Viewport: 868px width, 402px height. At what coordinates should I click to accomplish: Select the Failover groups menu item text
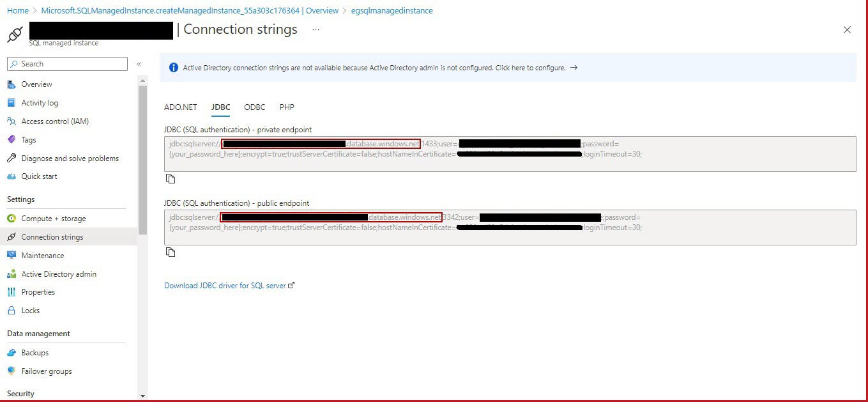click(x=47, y=371)
